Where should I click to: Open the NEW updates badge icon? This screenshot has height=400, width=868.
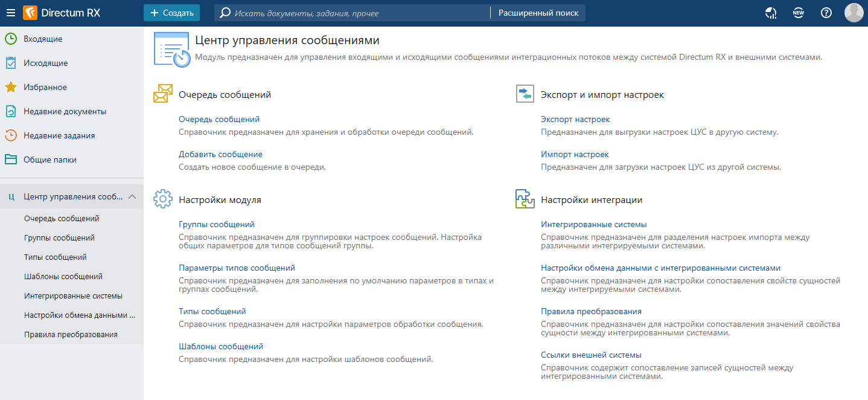(799, 13)
